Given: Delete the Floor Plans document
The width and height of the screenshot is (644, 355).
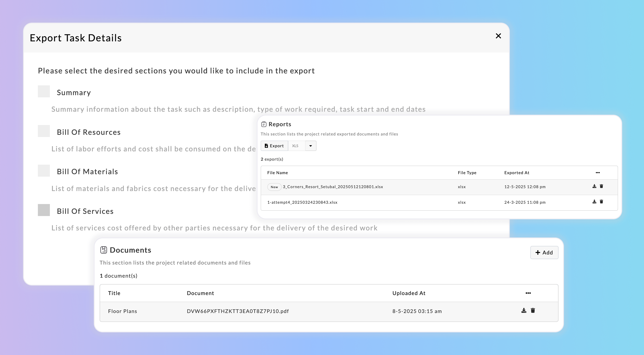Looking at the screenshot, I should [533, 311].
